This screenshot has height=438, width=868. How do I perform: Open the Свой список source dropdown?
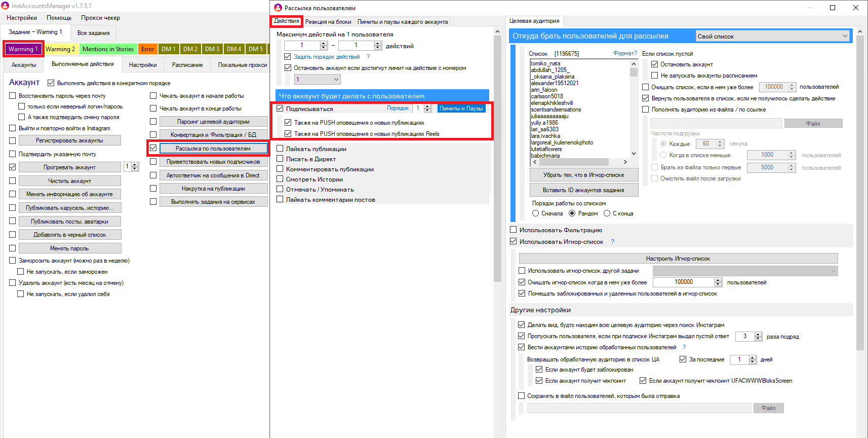pos(772,36)
